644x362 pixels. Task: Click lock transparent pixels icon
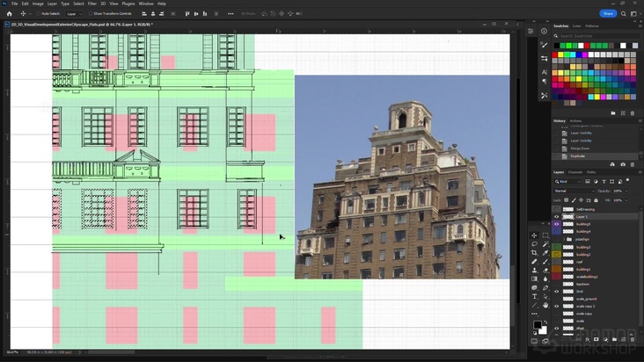567,200
